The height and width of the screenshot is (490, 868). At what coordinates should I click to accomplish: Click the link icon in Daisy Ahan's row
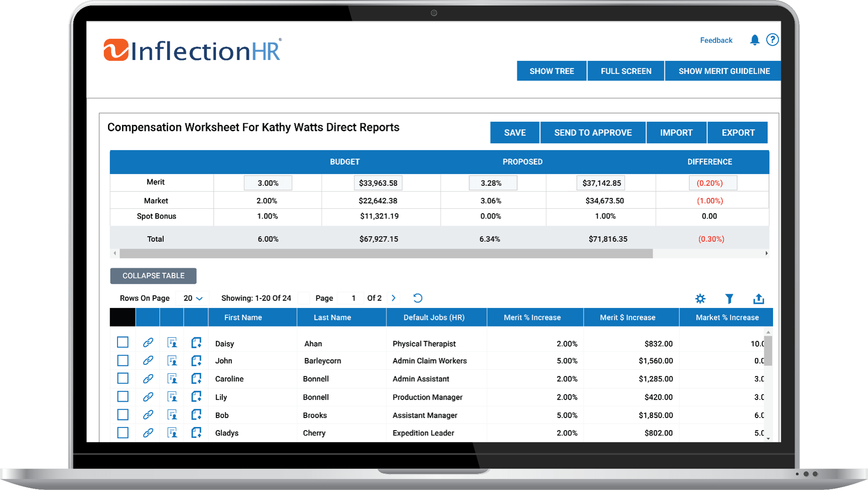(148, 343)
